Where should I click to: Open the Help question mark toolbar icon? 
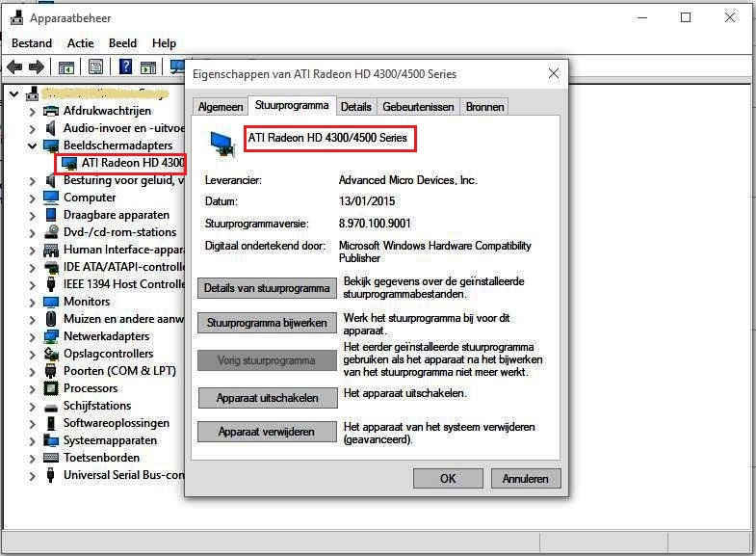click(x=125, y=66)
